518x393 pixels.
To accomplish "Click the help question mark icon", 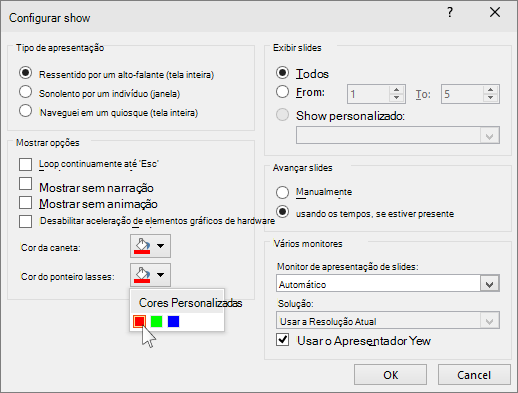I will [450, 13].
